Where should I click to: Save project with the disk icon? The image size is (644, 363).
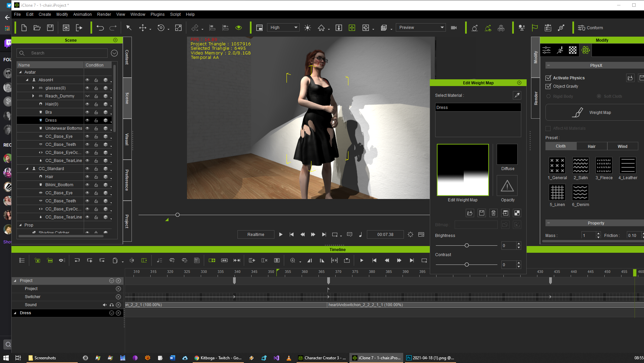tap(50, 28)
